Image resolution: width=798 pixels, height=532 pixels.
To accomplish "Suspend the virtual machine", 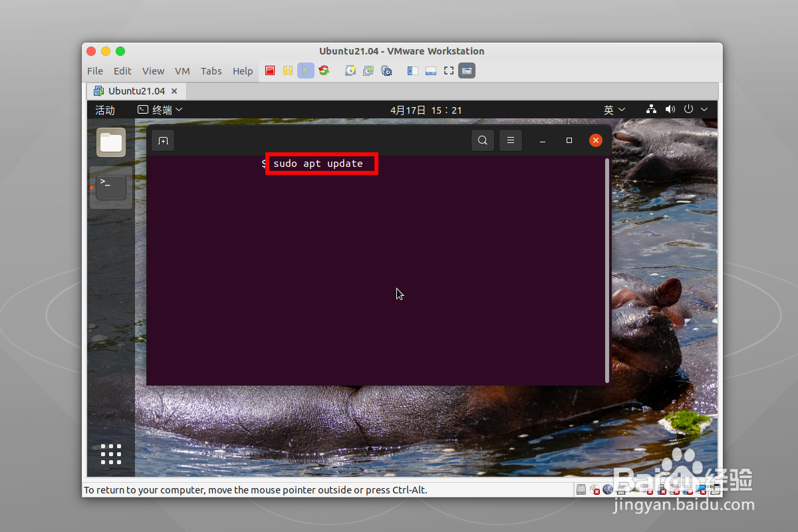I will pos(287,70).
